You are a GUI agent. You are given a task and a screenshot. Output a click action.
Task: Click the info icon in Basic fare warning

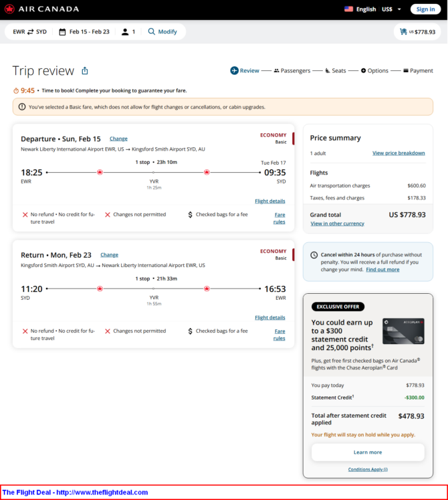tap(22, 106)
